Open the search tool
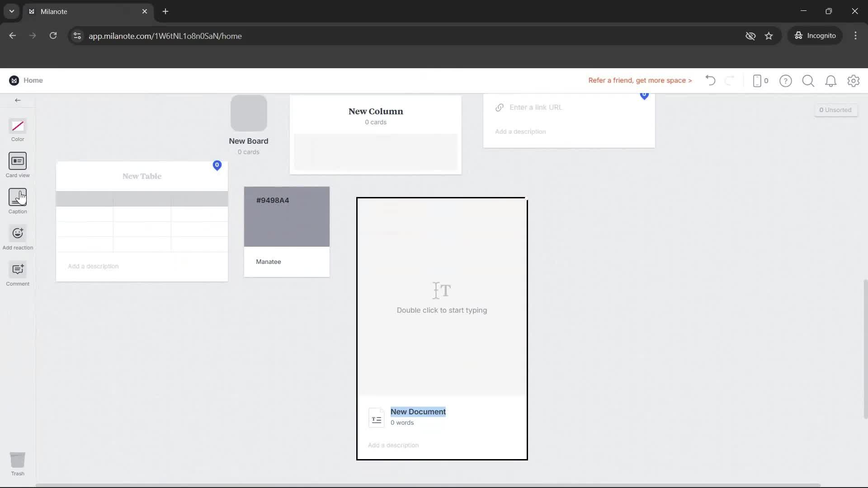This screenshot has width=868, height=488. [808, 80]
